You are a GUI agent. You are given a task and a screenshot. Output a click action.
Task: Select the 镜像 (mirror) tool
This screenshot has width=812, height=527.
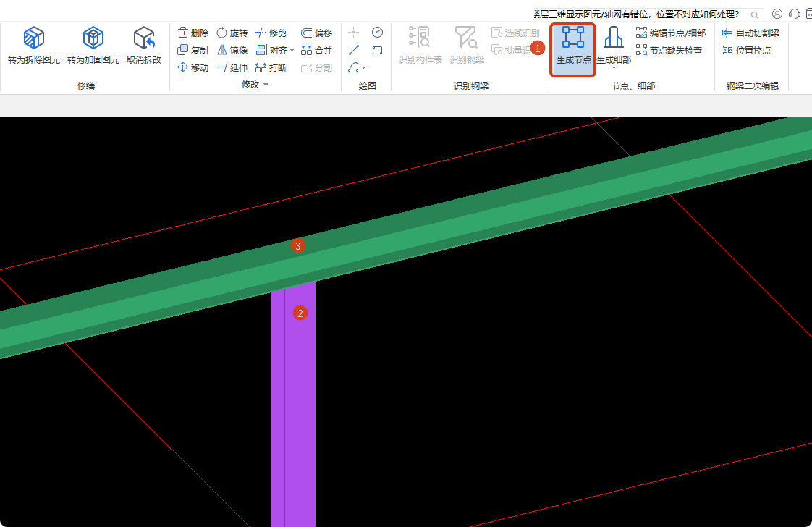pos(232,50)
